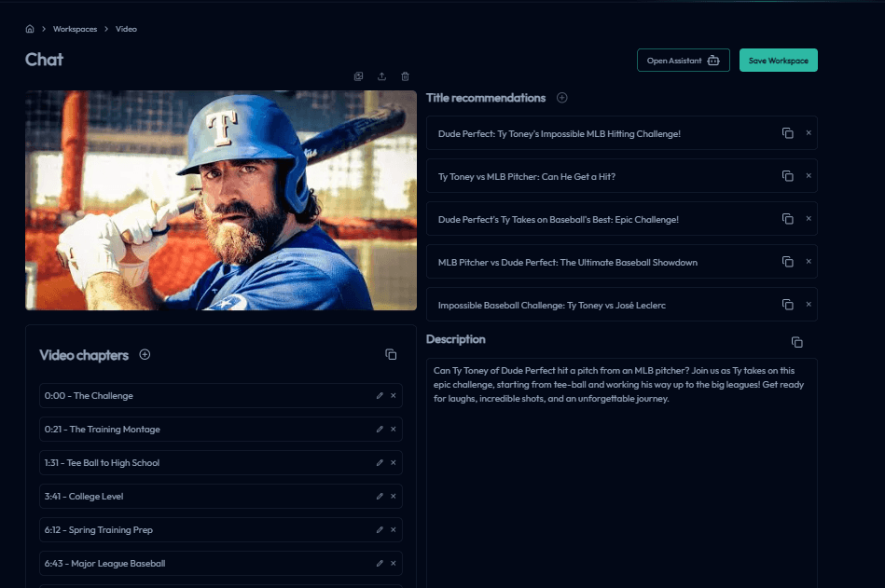Select title text 'Dude Perfect: Ty Toney's Impossible MLB Hitting Challenge!'
The image size is (885, 588).
coord(560,133)
